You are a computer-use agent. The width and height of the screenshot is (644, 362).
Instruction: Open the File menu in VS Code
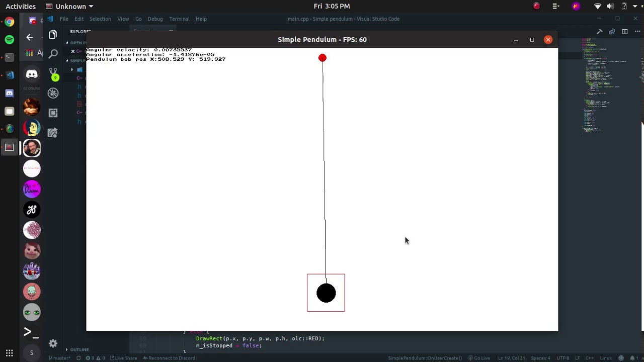tap(64, 19)
